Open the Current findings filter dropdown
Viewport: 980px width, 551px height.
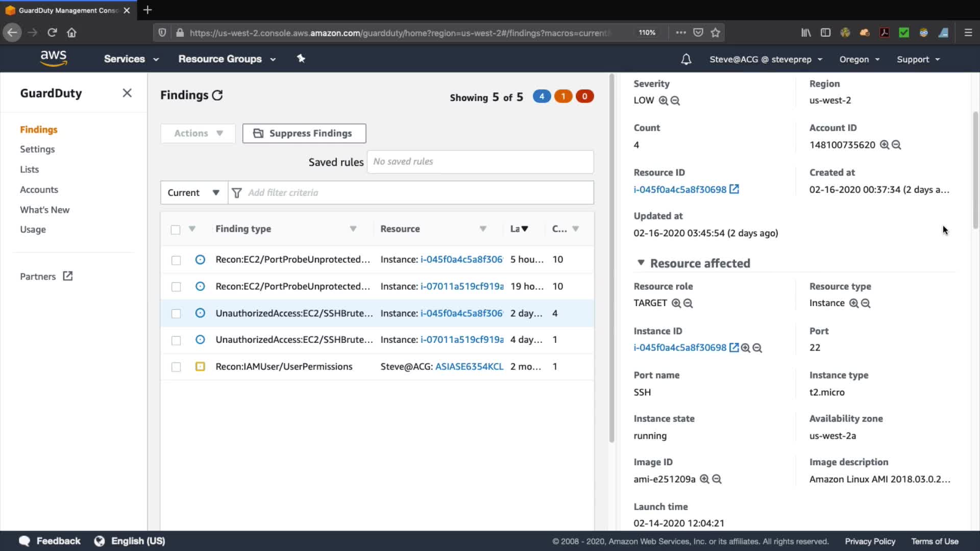point(194,193)
